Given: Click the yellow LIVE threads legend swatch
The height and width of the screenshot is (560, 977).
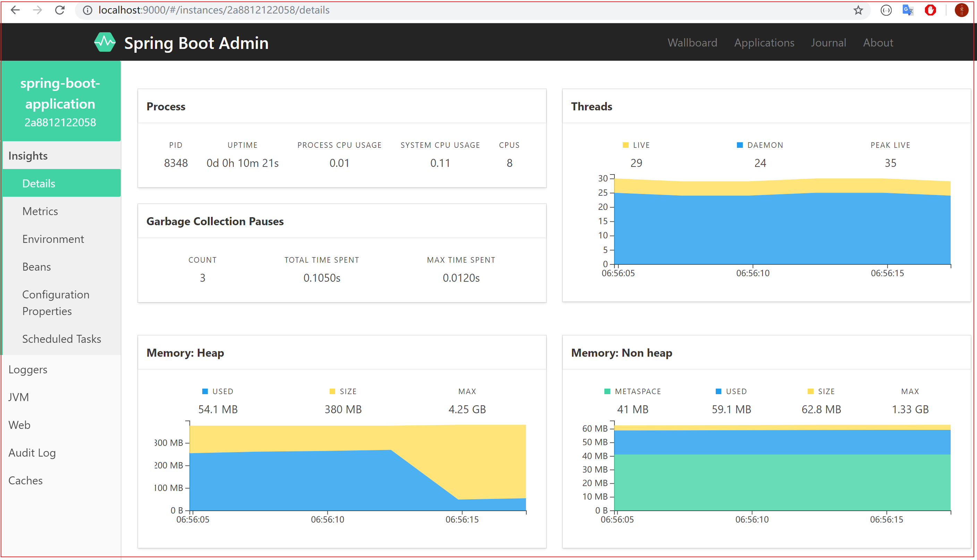Looking at the screenshot, I should (625, 145).
